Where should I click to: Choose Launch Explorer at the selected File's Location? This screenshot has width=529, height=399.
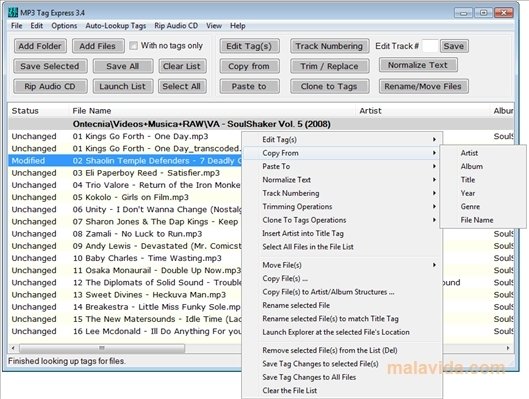[x=342, y=332]
